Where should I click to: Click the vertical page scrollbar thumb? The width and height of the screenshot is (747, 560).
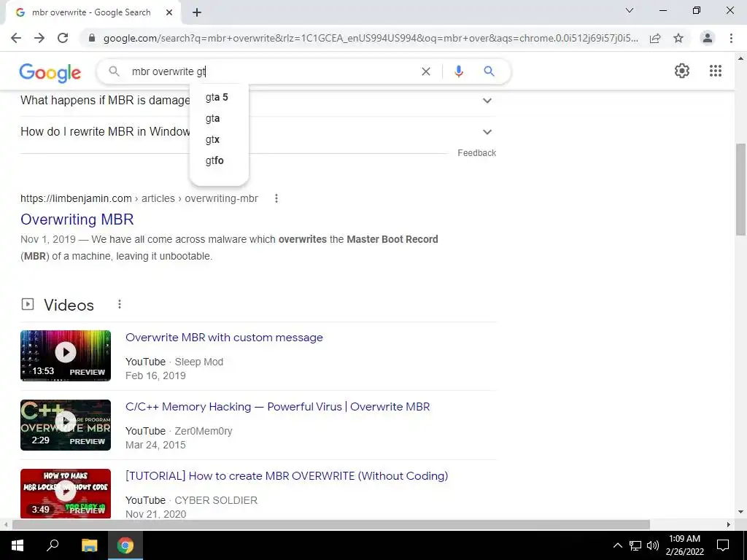click(x=740, y=189)
